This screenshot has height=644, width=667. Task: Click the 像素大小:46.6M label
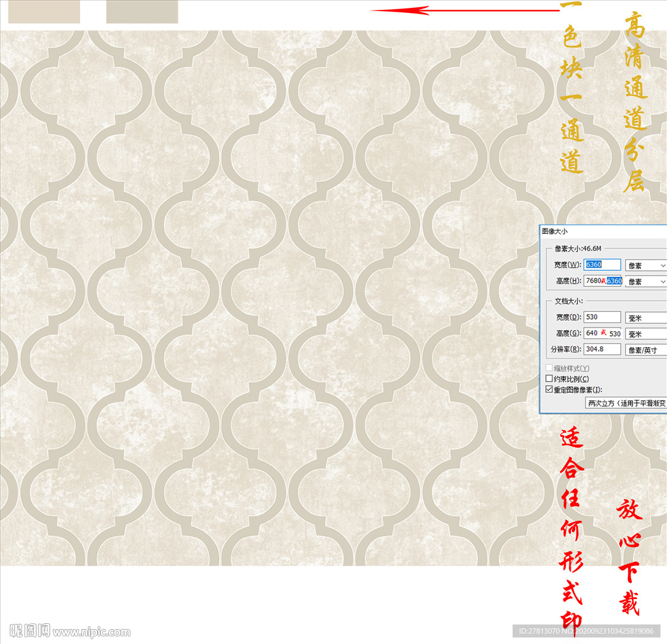coord(578,248)
